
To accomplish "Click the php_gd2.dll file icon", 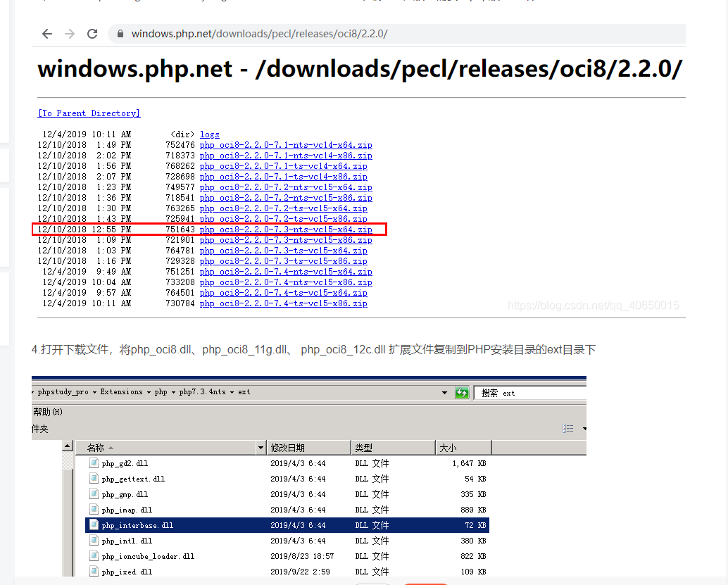I will point(94,463).
